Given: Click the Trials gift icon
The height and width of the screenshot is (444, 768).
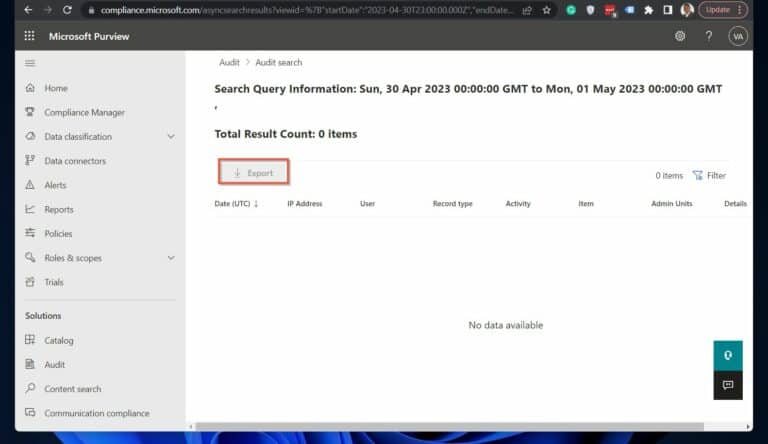Looking at the screenshot, I should (x=30, y=282).
